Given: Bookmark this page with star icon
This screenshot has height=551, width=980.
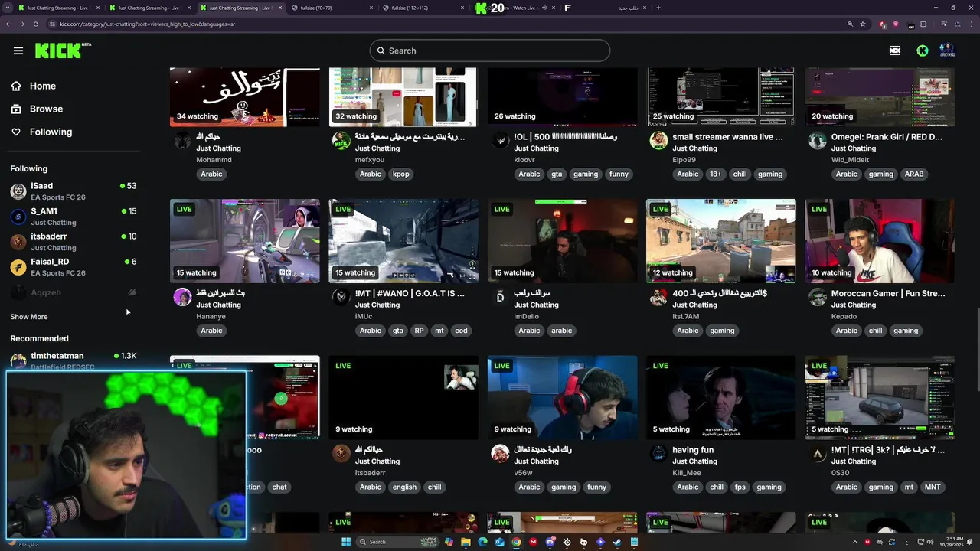Looking at the screenshot, I should point(863,24).
